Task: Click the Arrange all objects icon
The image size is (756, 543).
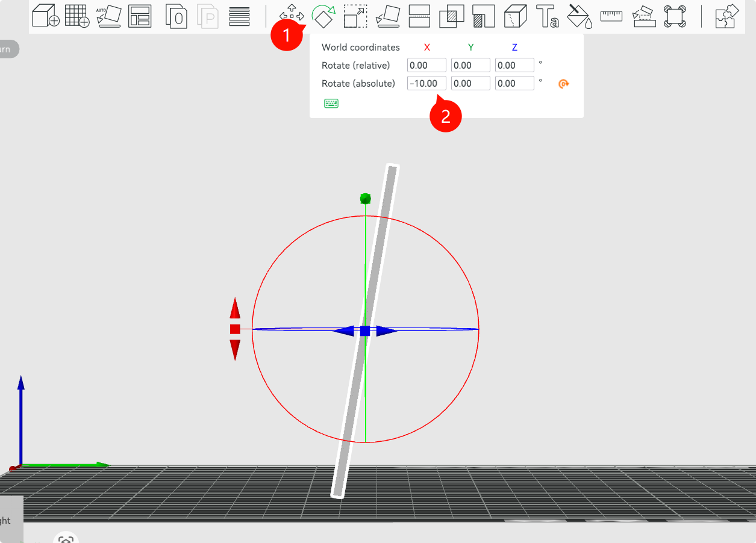Action: click(x=140, y=16)
